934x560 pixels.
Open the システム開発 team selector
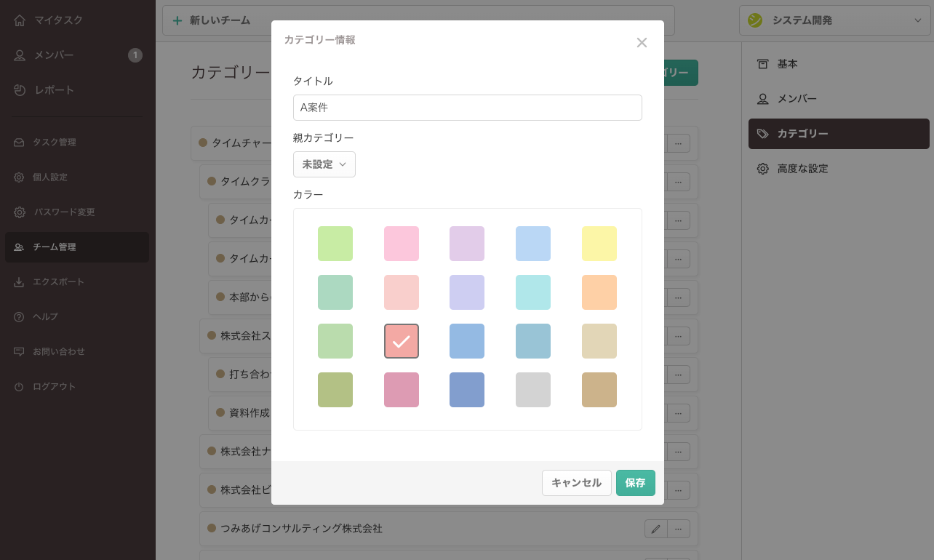pos(834,20)
